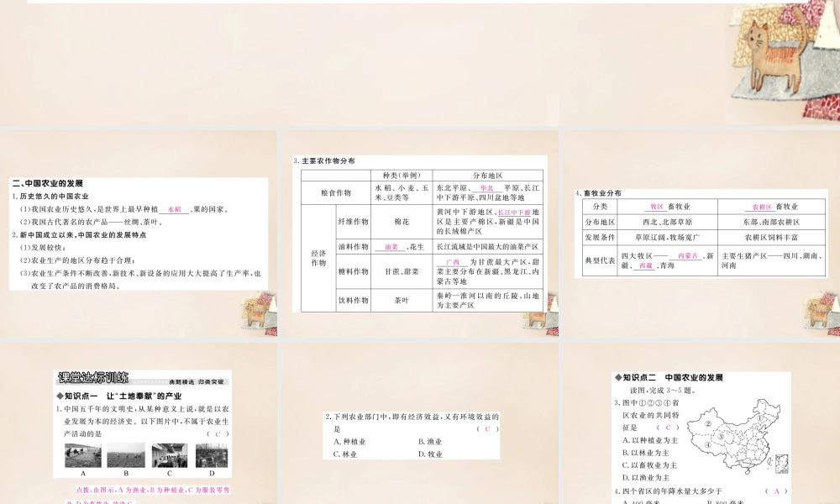Click the table header 分布地区
Viewport: 840px width, 504px height.
(x=488, y=176)
